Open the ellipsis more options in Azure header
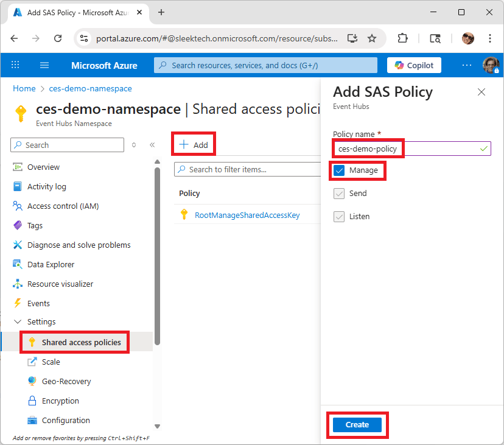The width and height of the screenshot is (504, 445). tap(467, 65)
